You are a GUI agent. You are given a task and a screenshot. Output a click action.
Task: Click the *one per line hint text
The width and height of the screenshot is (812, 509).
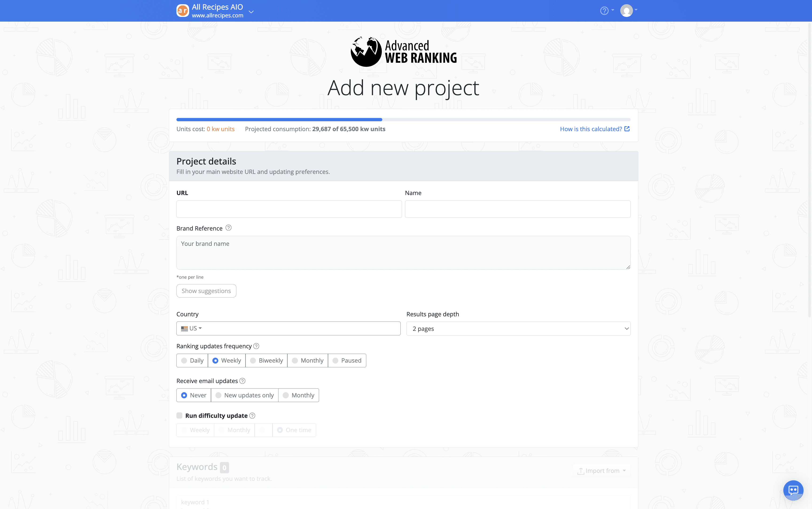190,277
